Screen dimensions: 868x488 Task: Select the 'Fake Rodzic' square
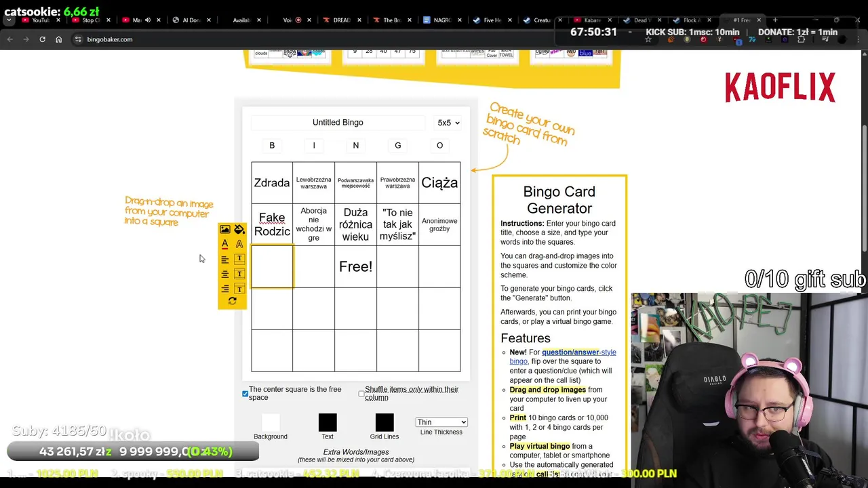tap(272, 224)
